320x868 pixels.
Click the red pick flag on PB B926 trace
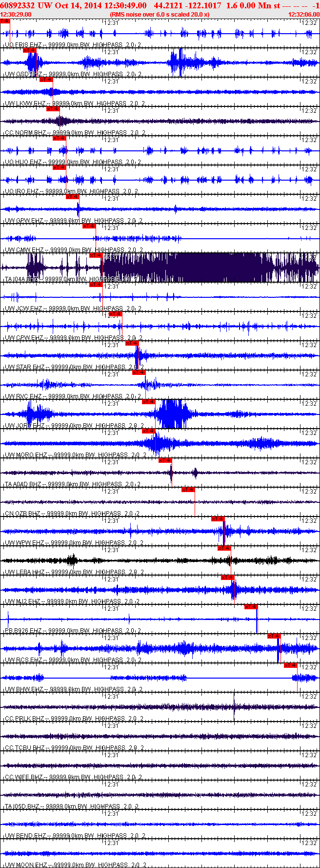[251, 607]
